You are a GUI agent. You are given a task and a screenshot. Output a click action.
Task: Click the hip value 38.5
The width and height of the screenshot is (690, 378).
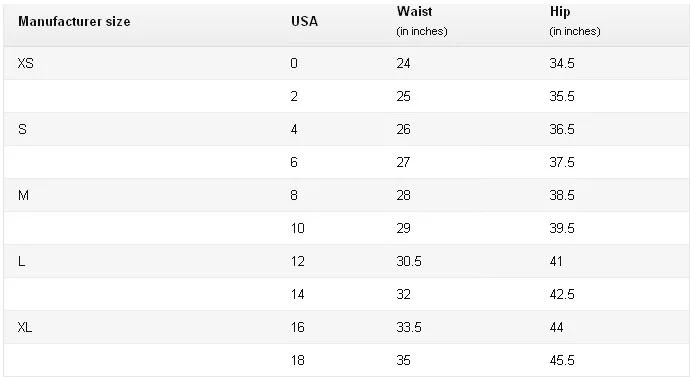coord(562,195)
